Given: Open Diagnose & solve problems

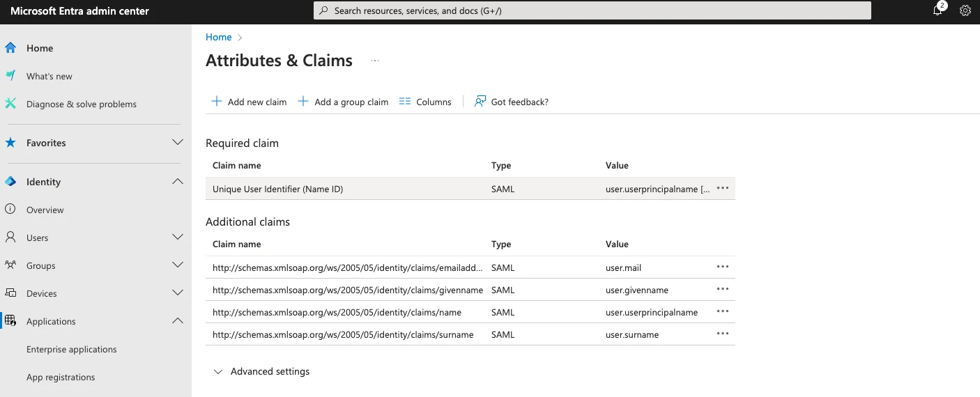Looking at the screenshot, I should [x=81, y=104].
